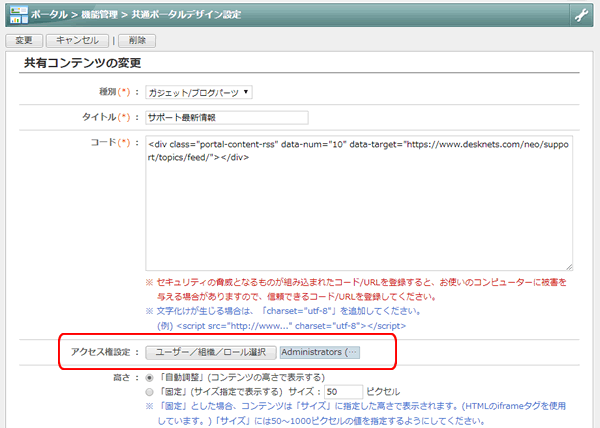Click the ellipsis on the Administrators tag

(350, 353)
